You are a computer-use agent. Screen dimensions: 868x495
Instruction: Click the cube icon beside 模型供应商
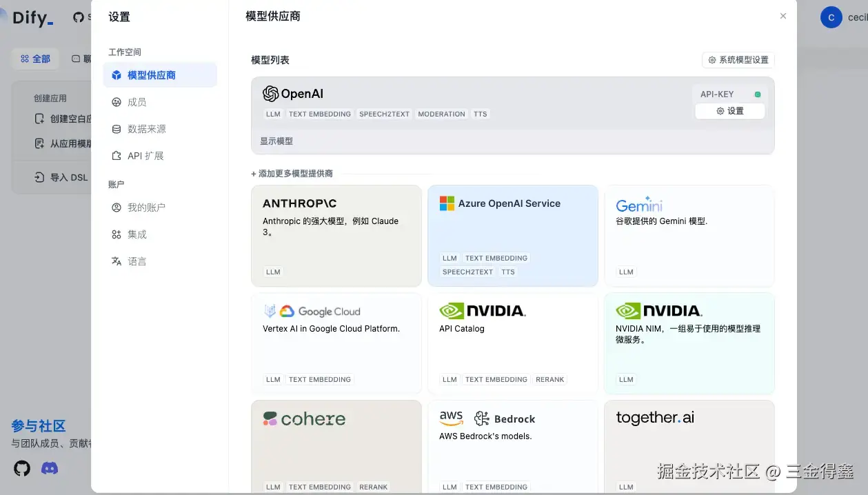116,75
